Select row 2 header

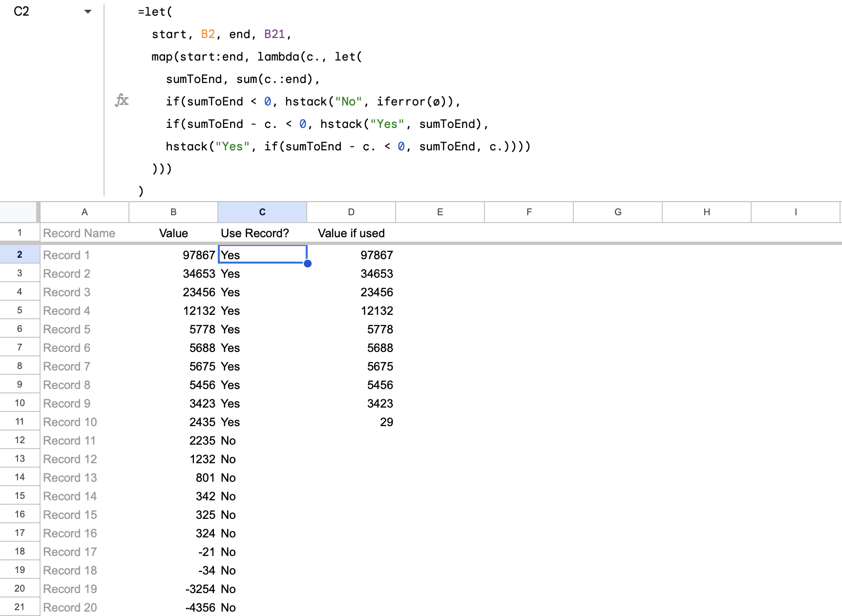pyautogui.click(x=20, y=254)
